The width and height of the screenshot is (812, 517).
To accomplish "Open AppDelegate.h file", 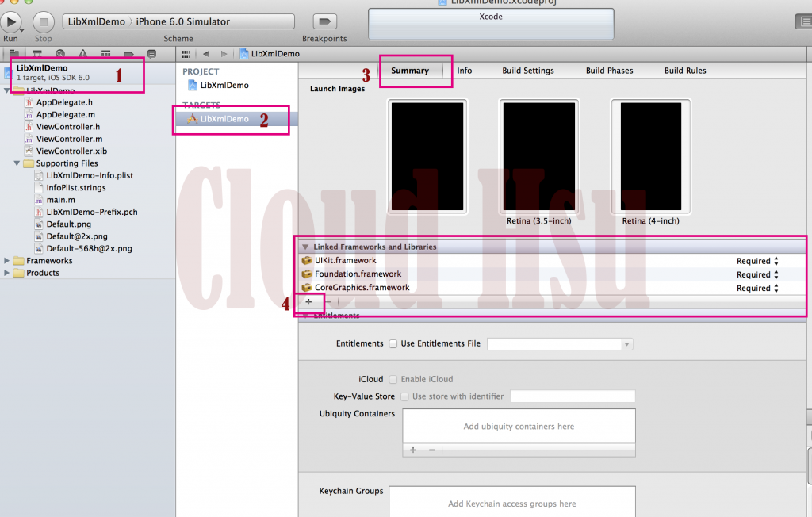I will coord(64,102).
